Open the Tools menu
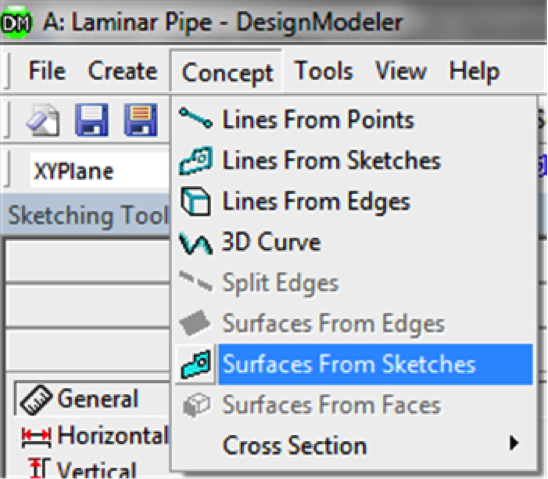This screenshot has height=479, width=548. pos(324,71)
